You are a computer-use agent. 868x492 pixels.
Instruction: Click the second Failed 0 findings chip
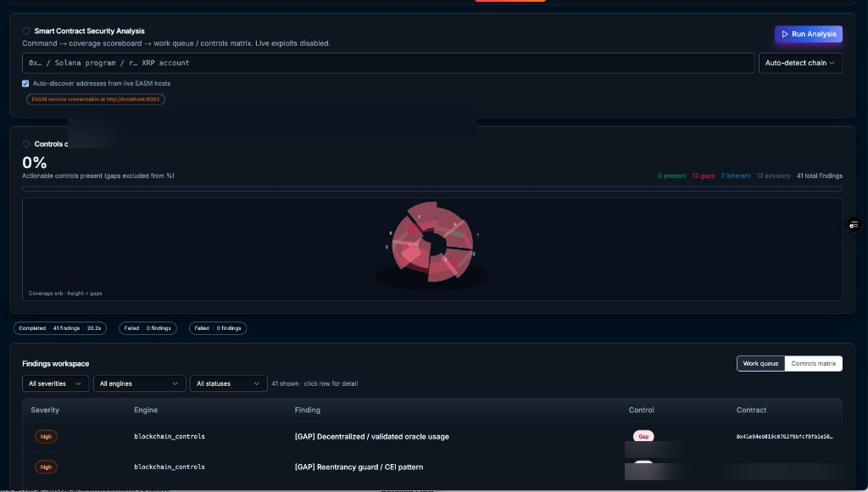tap(218, 328)
